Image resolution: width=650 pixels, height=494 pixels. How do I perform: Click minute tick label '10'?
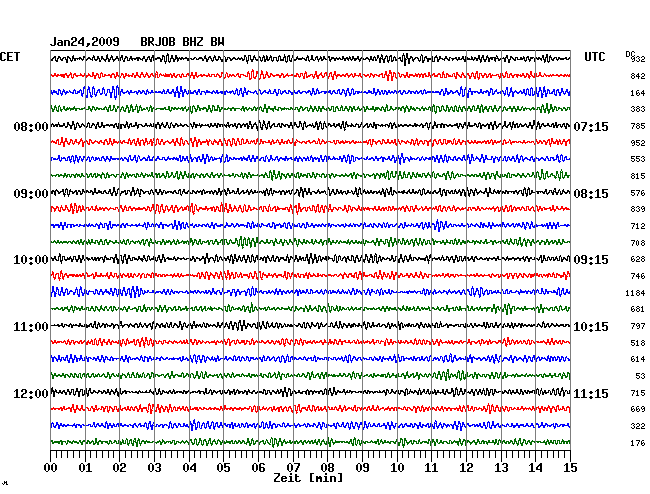coord(397,467)
